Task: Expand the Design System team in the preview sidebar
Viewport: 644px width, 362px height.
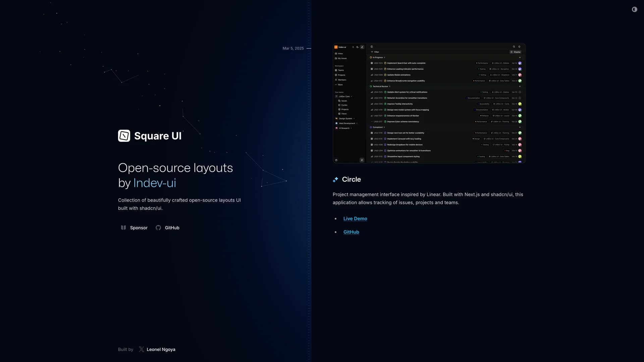Action: click(x=345, y=118)
